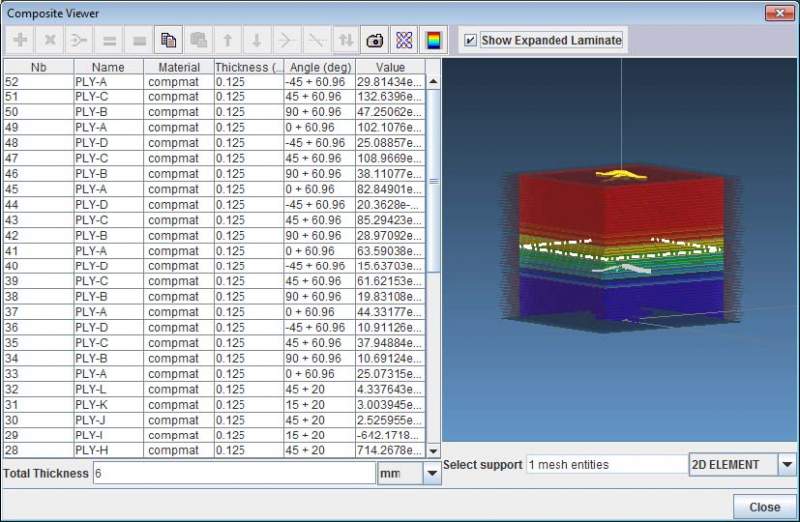
Task: Click the Material column header
Action: point(179,67)
